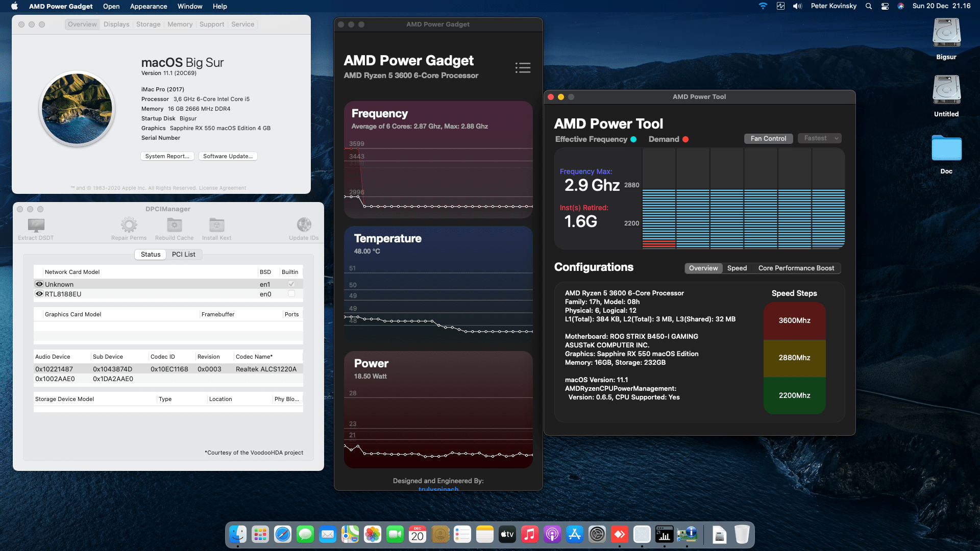
Task: Switch to the Memory tab
Action: 180,24
